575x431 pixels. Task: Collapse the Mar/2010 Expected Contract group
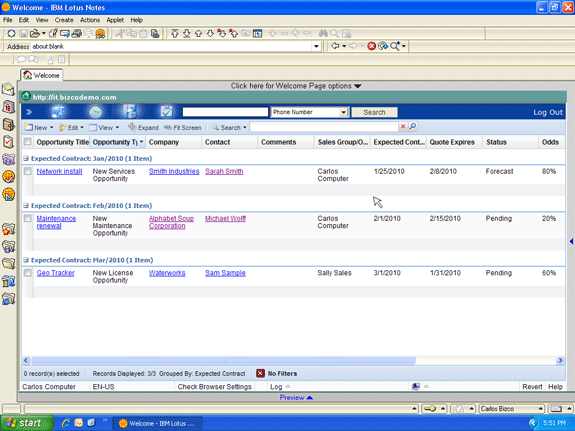[26, 260]
